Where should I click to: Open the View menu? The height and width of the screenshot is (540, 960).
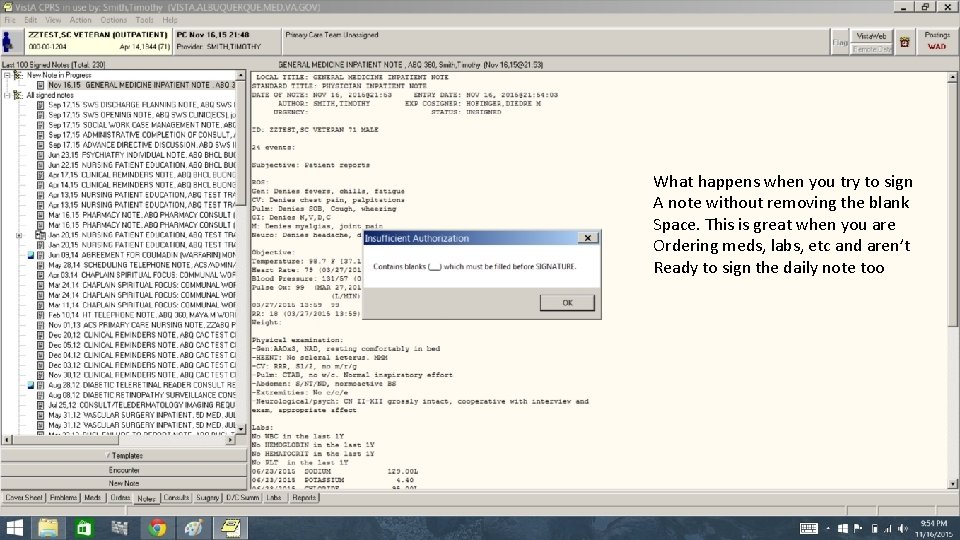coord(53,20)
